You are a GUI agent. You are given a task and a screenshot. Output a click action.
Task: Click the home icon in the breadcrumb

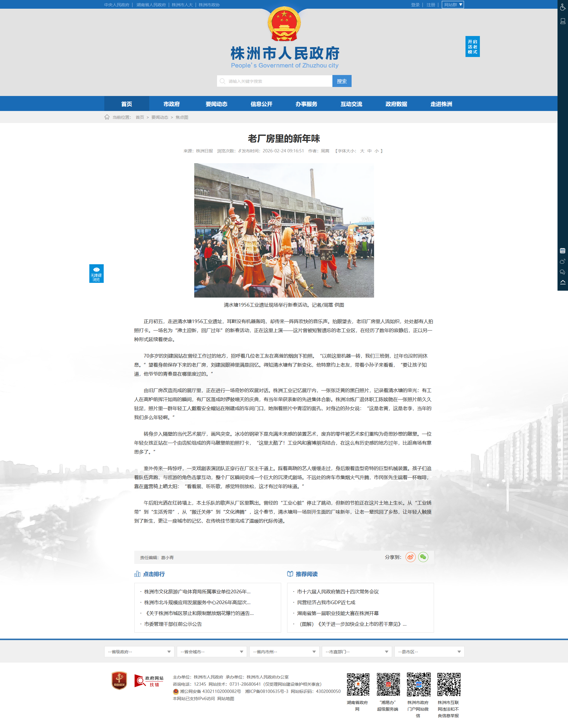pos(107,117)
